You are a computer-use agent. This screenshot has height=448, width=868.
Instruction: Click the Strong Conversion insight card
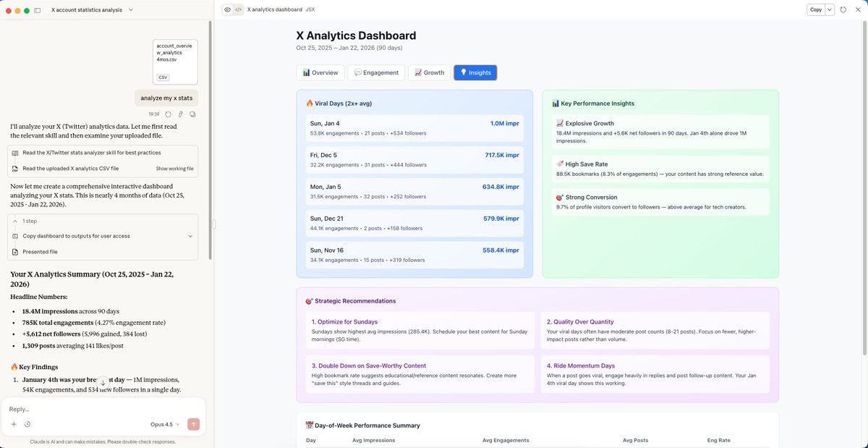660,202
